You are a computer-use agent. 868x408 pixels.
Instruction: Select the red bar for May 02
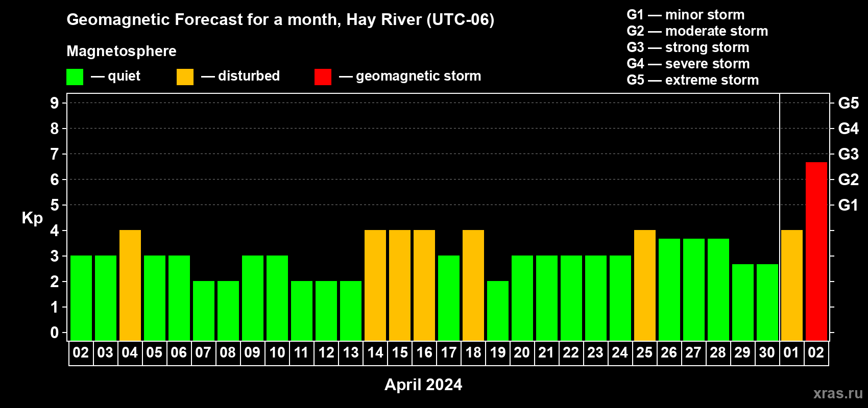click(x=816, y=251)
